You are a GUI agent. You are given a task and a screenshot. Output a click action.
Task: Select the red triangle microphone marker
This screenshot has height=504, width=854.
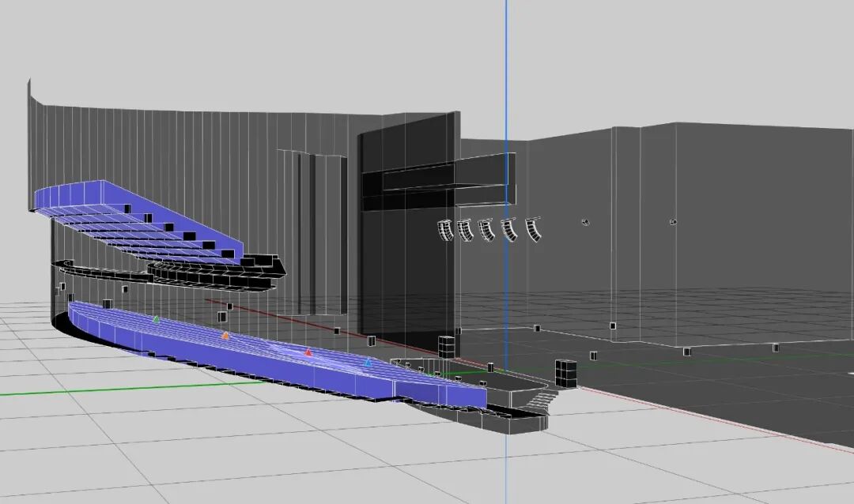click(308, 352)
